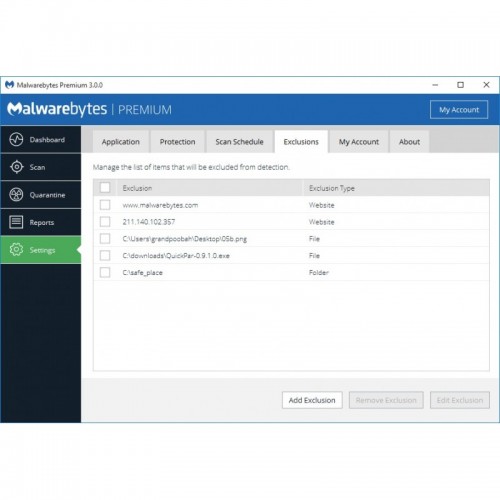Viewport: 500px width, 500px height.
Task: Minimize the Malwarebytes window
Action: pos(435,85)
